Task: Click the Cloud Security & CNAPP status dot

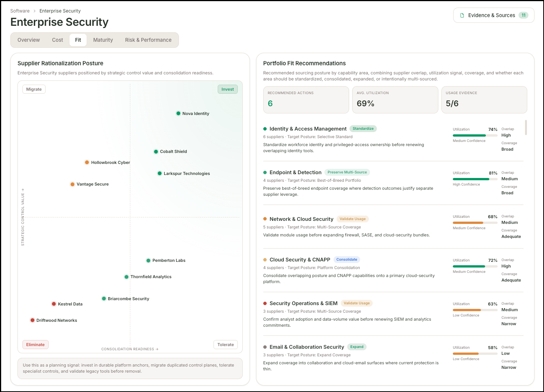Action: [x=265, y=260]
